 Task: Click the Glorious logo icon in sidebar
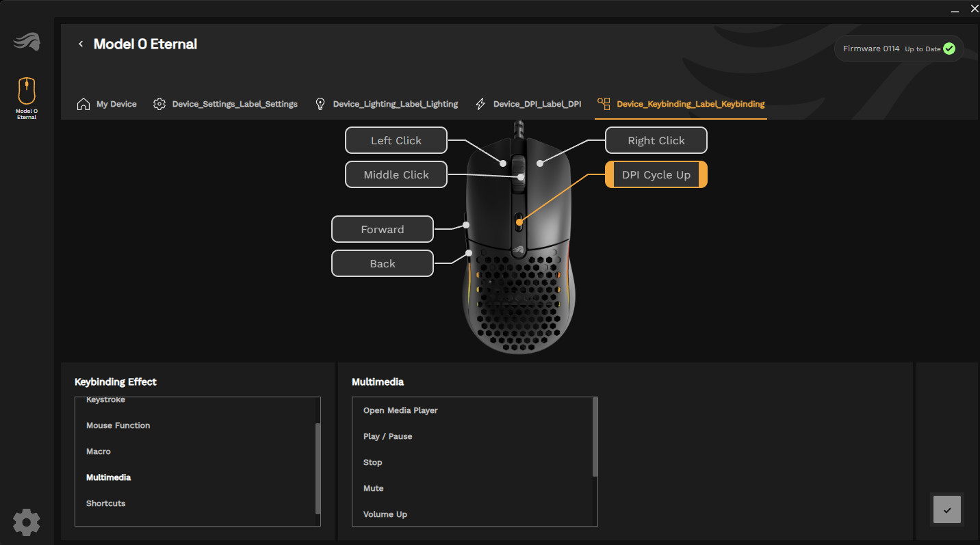(x=27, y=42)
